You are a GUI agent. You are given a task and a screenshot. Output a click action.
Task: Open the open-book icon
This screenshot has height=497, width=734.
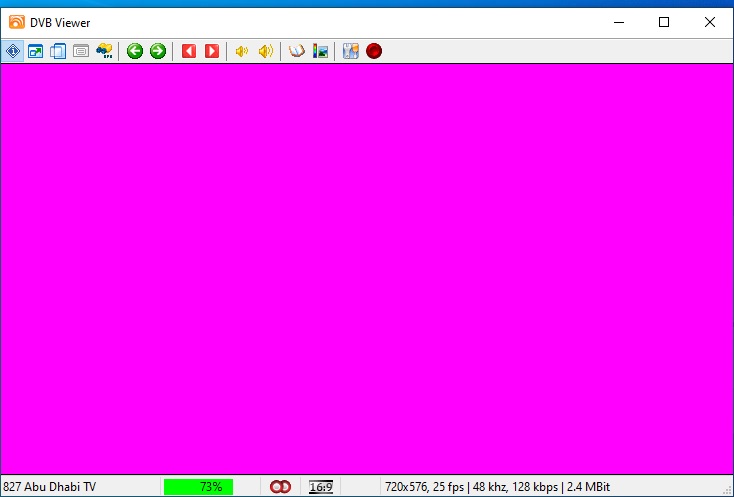click(x=296, y=51)
